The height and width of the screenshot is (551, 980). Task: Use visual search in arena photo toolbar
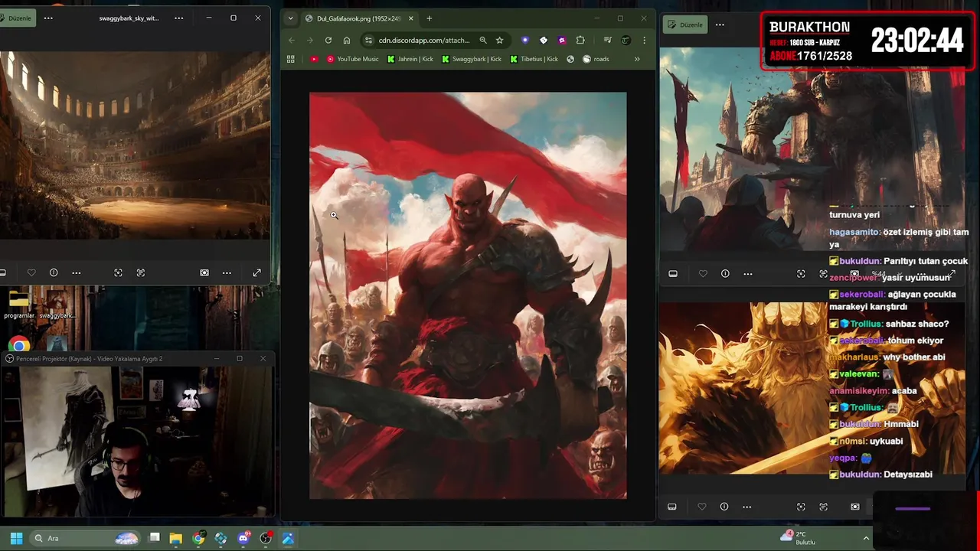(118, 272)
